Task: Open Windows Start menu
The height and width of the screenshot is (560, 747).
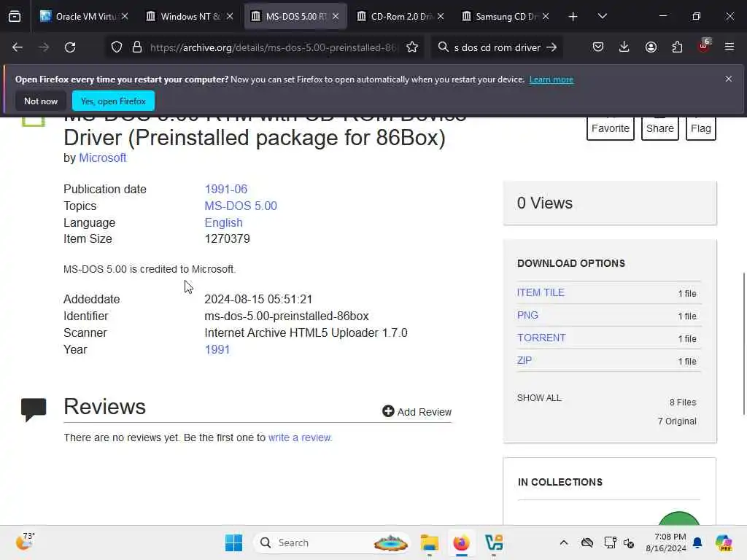Action: click(x=233, y=542)
